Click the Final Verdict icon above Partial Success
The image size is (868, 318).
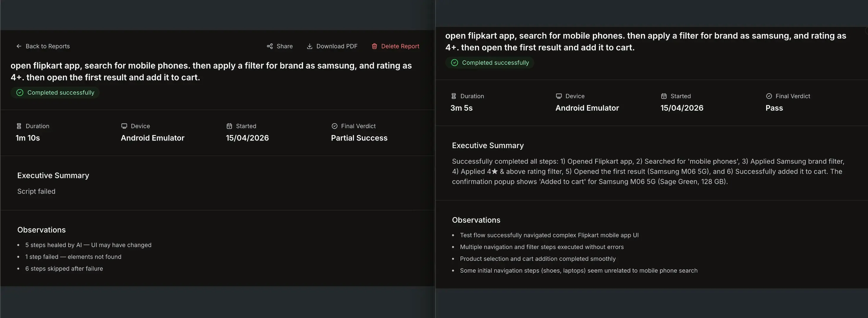click(x=334, y=126)
